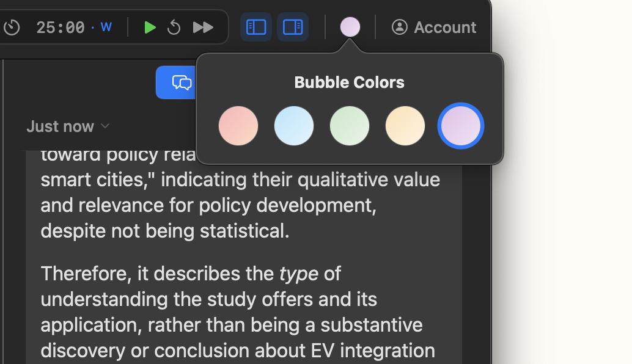Expand the Just now timestamp dropdown
632x364 pixels.
105,126
